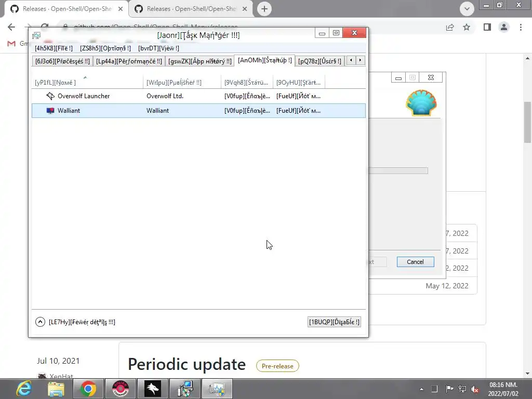Open Chrome tab search dropdown
The width and height of the screenshot is (532, 399).
coord(467,9)
